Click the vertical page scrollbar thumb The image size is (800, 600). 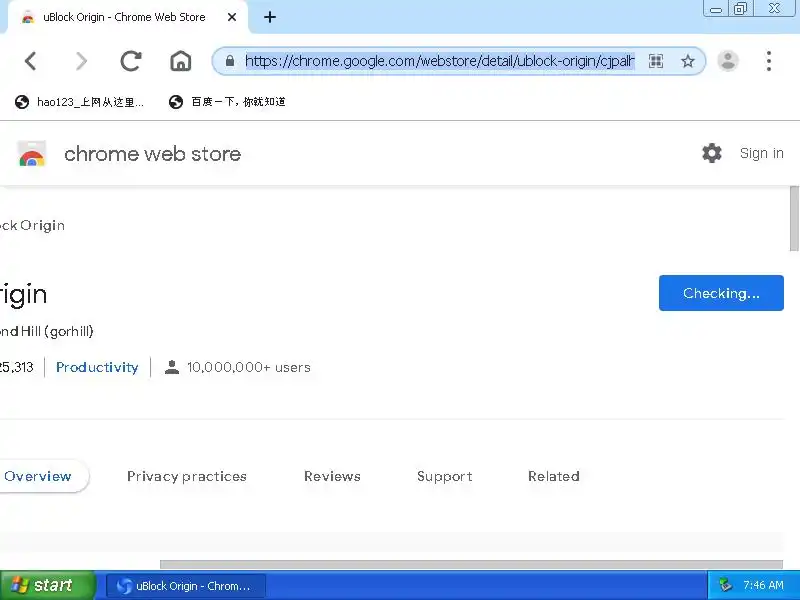(x=794, y=218)
